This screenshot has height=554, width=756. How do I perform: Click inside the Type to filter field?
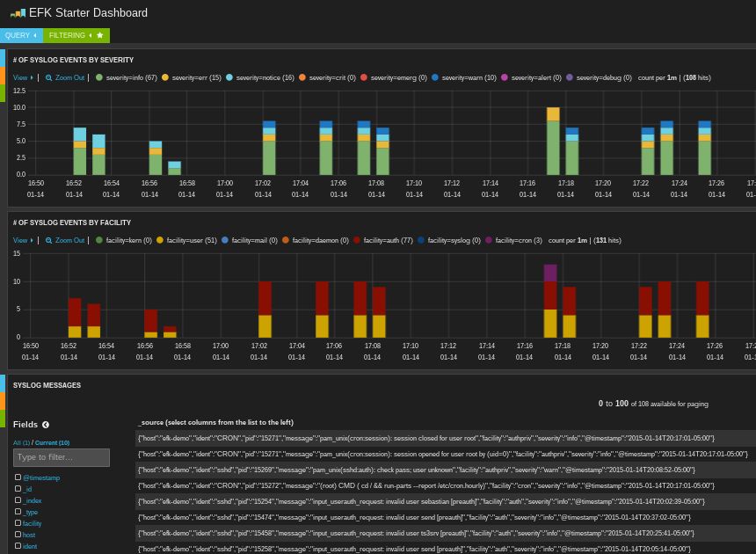61,457
